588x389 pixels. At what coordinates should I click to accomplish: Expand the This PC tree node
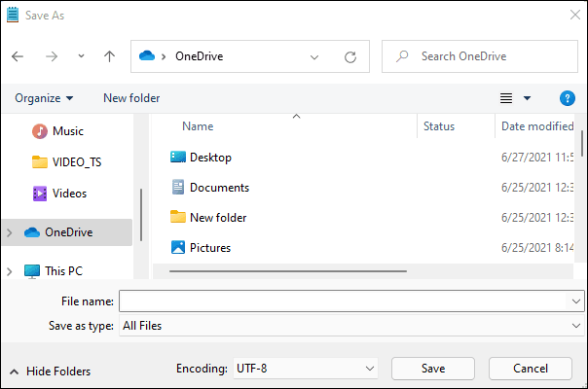point(10,271)
